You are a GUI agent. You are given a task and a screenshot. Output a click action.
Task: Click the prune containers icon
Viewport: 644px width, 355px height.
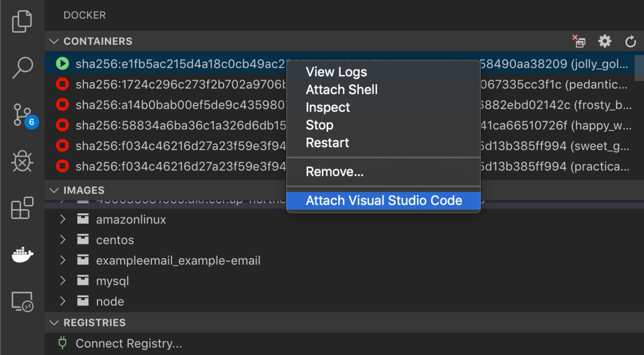579,41
